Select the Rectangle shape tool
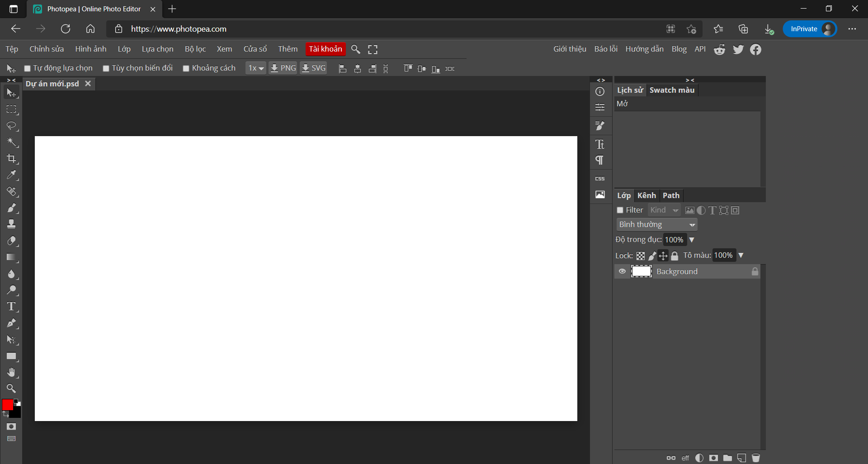 [11, 356]
